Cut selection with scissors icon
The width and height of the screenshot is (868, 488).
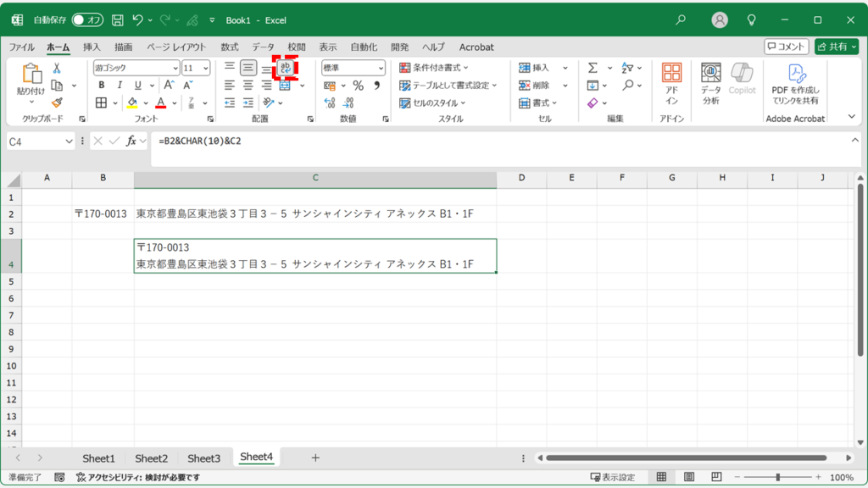(x=57, y=68)
